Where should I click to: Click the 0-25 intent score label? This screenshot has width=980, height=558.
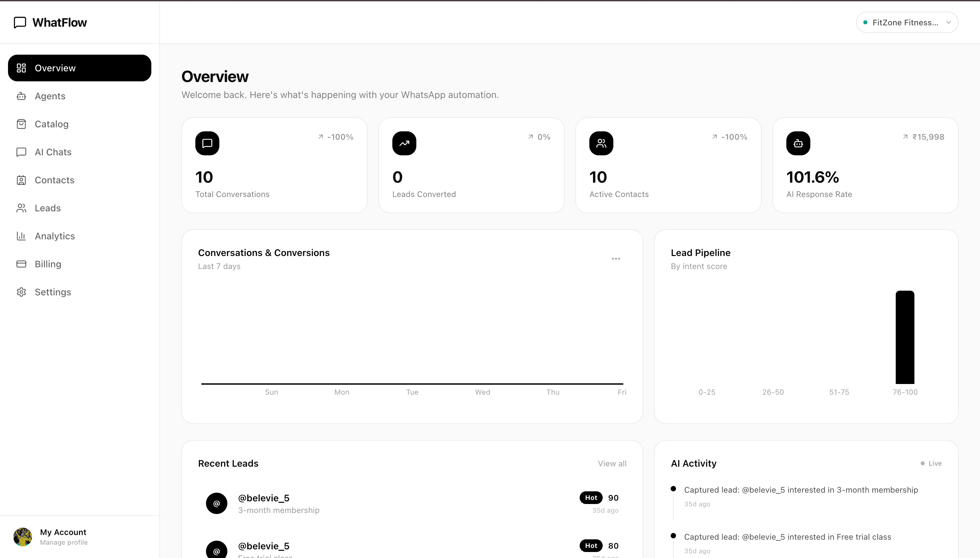[x=707, y=392]
